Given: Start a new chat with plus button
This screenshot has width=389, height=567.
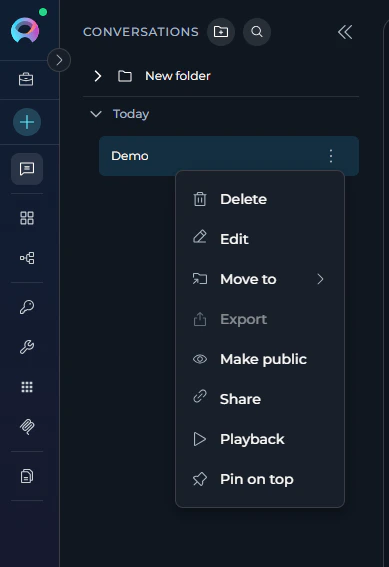Looking at the screenshot, I should click(27, 122).
